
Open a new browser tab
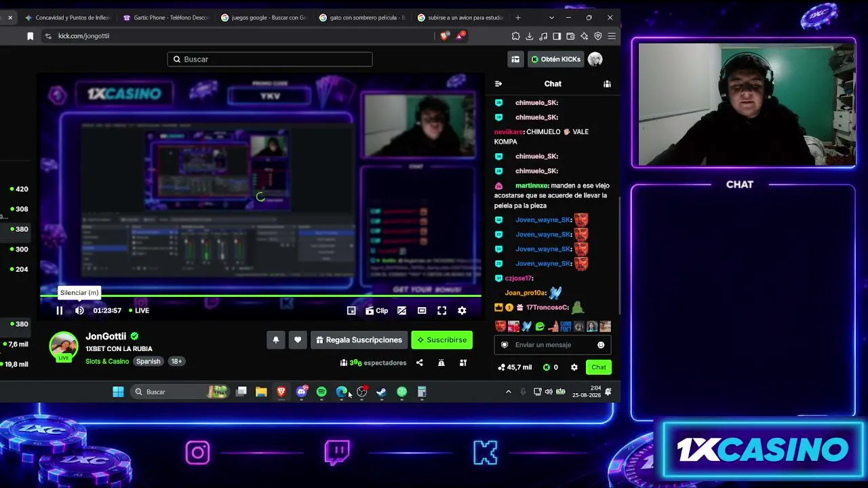coord(518,18)
